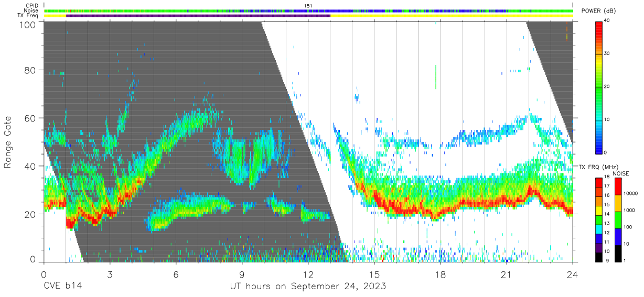644x297 pixels.
Task: Click the 1000 label on NOISE scale
Action: click(x=629, y=211)
